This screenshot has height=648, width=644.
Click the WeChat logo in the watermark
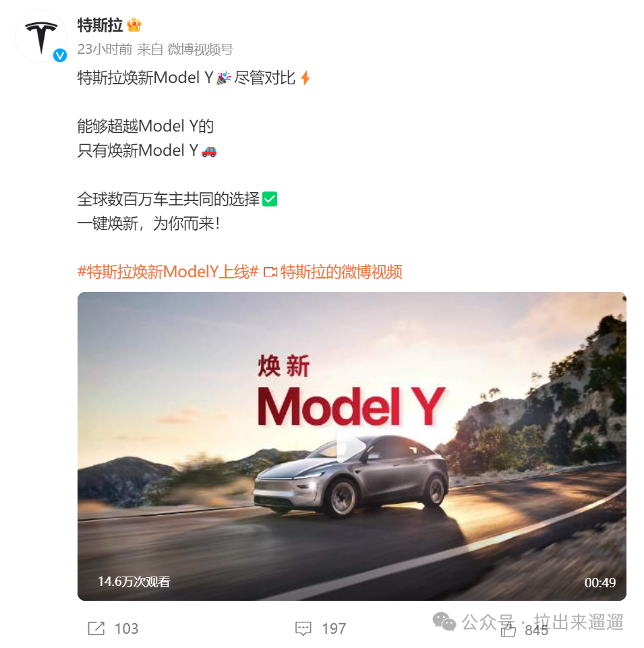coord(444,622)
